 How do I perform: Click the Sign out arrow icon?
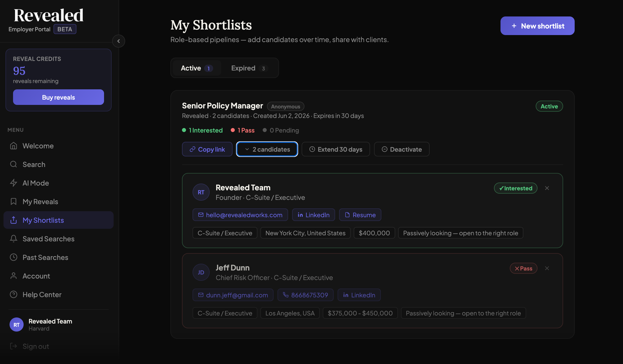pyautogui.click(x=14, y=346)
